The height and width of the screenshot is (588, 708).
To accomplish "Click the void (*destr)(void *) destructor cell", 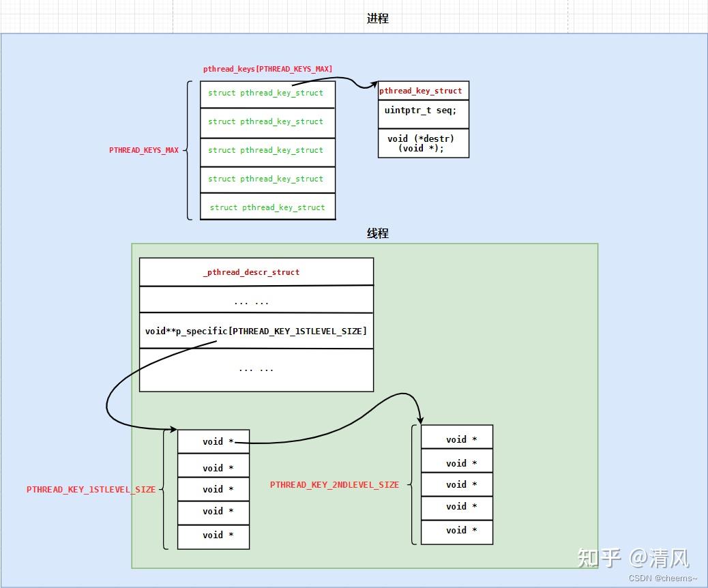I will pos(423,143).
